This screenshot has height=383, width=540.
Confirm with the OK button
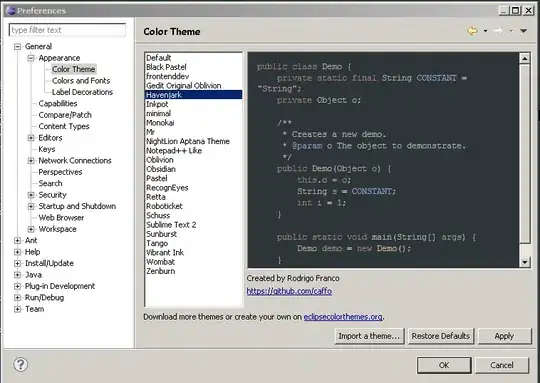click(x=444, y=365)
